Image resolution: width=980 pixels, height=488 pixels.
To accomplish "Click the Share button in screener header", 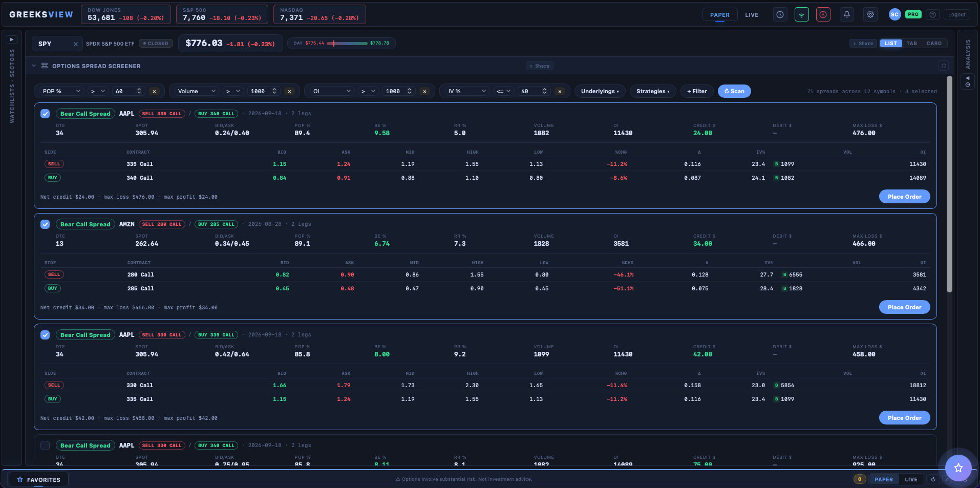I will tap(540, 66).
